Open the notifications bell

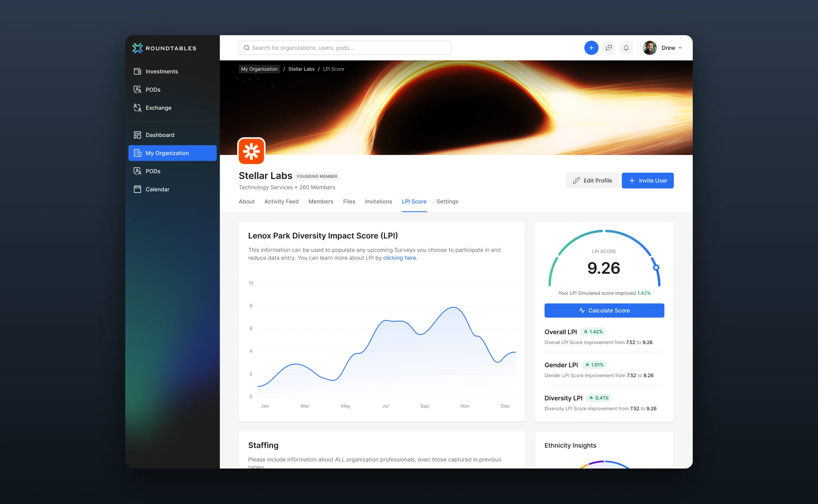(626, 48)
